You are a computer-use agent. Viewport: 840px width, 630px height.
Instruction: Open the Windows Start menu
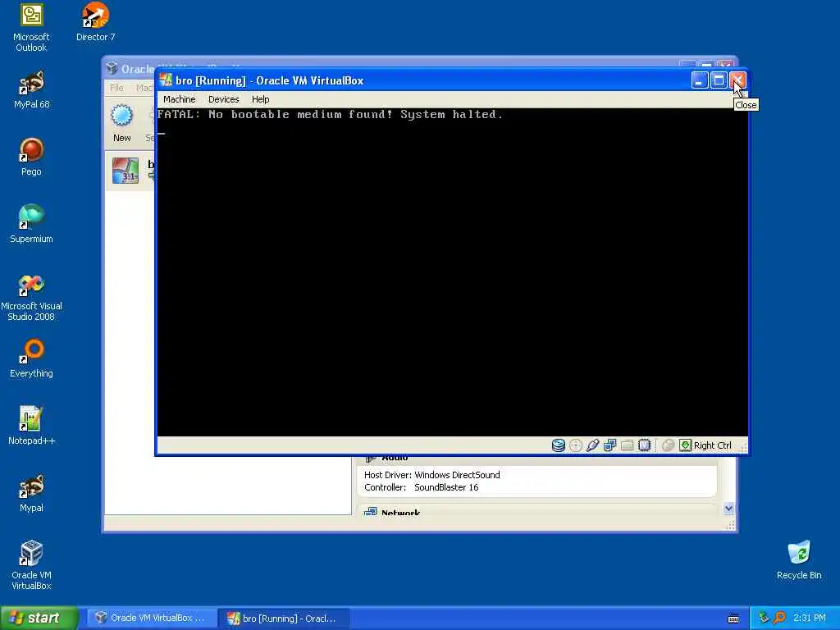[39, 619]
